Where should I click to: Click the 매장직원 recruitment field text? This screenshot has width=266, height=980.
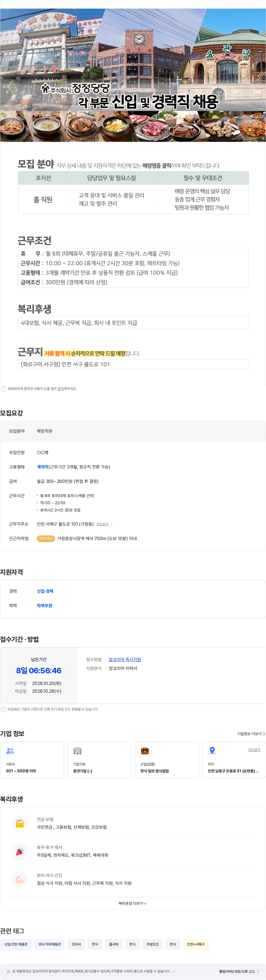click(44, 431)
